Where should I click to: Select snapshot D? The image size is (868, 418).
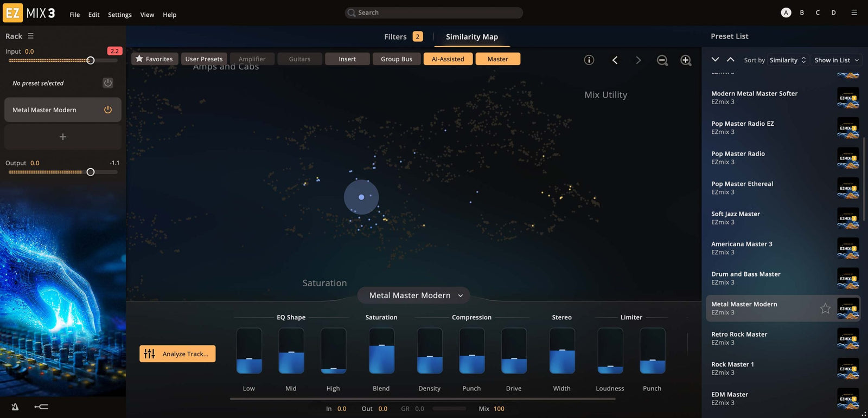833,12
